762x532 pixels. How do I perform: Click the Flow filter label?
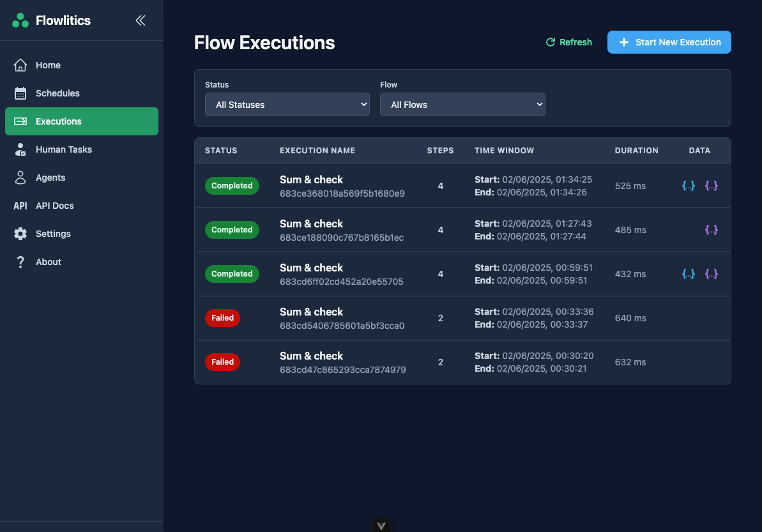pos(389,84)
